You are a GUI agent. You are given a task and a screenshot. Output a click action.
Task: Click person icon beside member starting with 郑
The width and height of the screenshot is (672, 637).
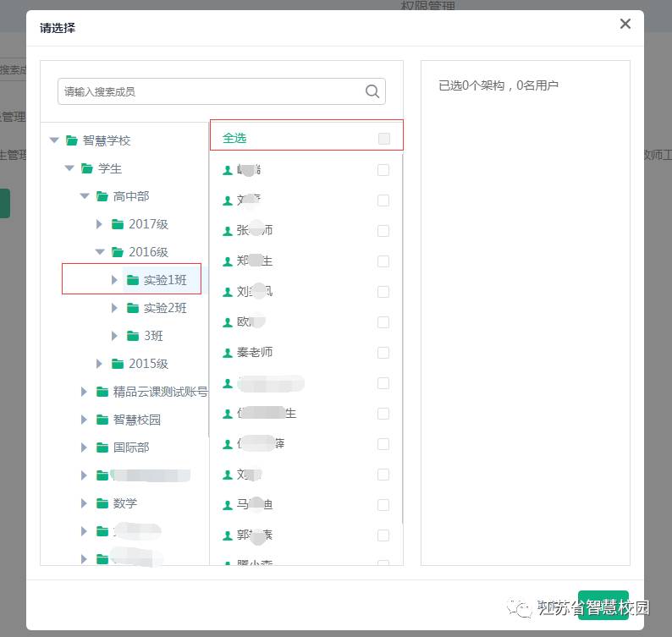click(x=228, y=261)
